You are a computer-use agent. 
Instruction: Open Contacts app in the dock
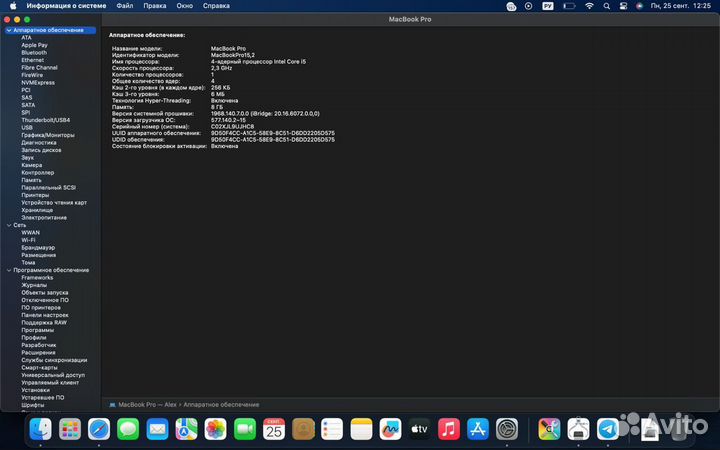303,429
